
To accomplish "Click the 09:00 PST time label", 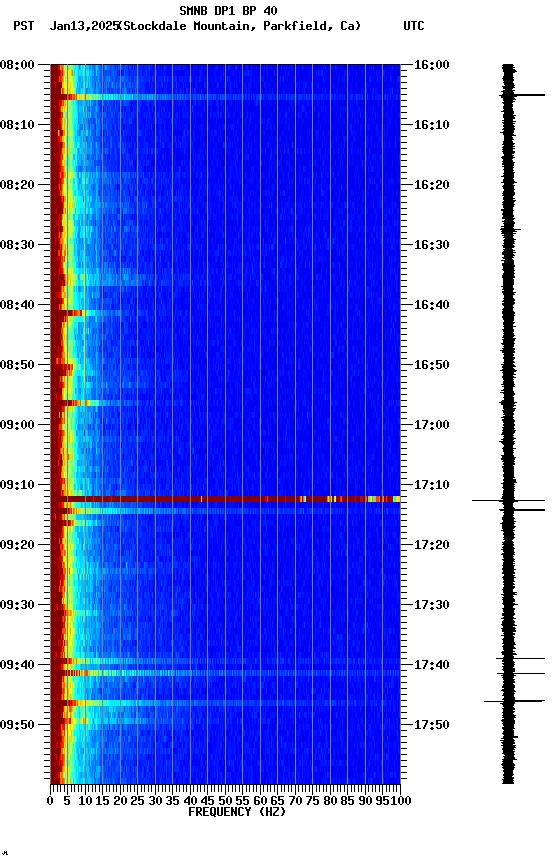I will [17, 425].
